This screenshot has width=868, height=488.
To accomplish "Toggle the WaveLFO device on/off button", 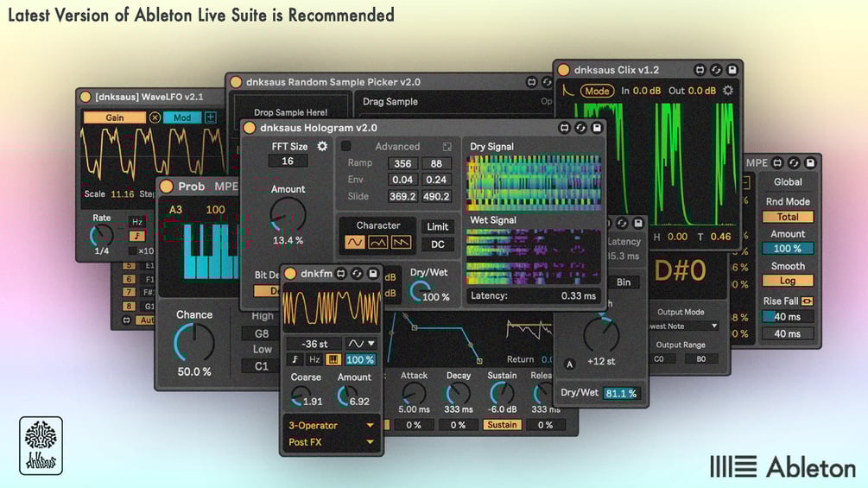I will coord(86,97).
